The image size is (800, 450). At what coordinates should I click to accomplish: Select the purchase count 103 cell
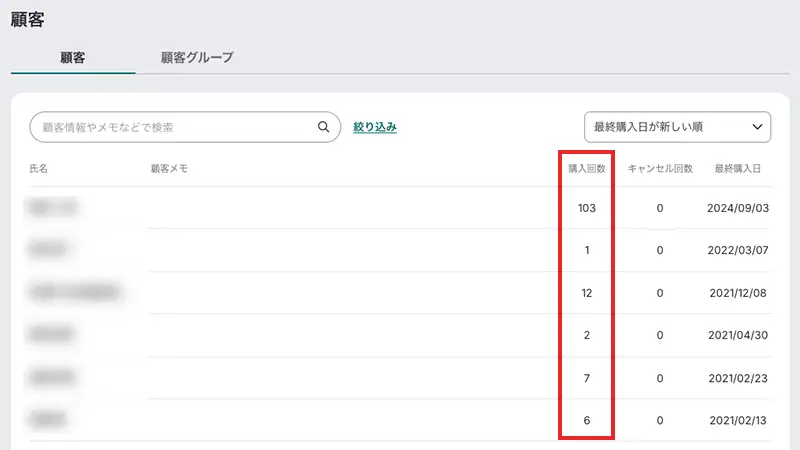(586, 208)
